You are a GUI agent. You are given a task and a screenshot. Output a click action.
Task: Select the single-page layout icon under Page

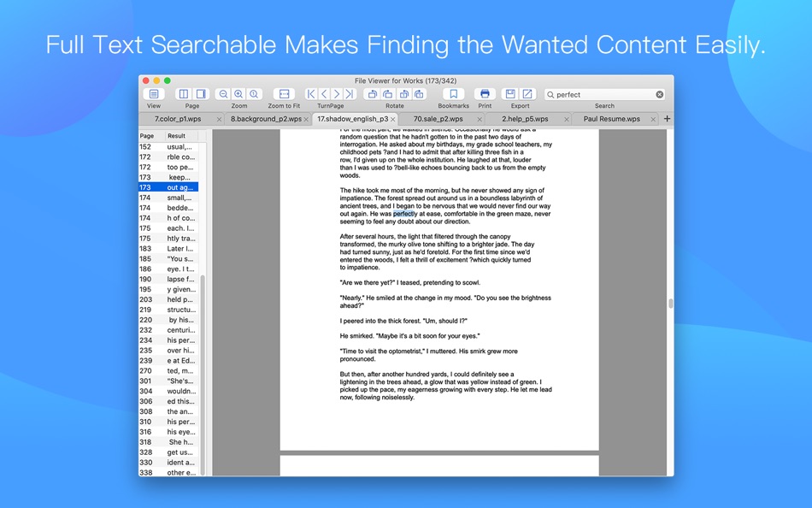[x=200, y=94]
